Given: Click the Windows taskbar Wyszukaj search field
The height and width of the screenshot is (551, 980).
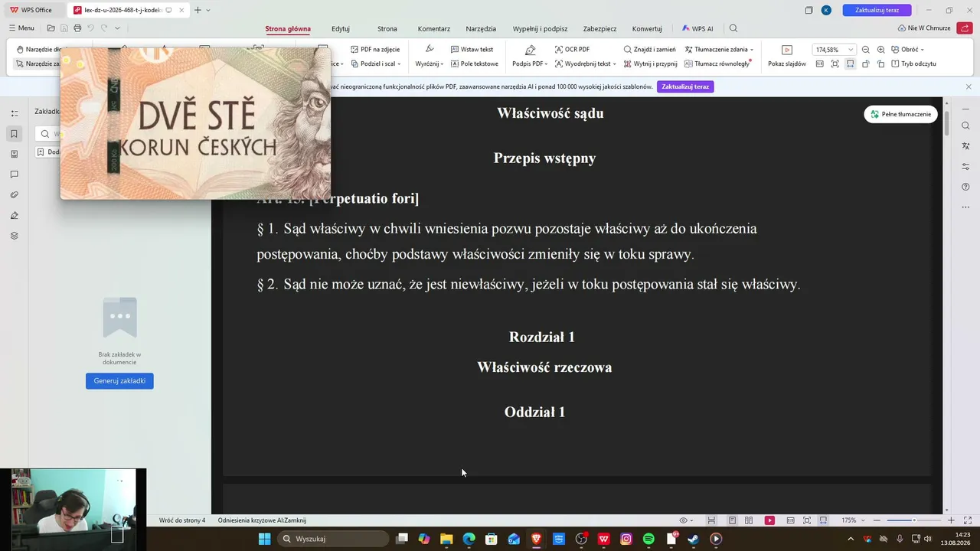Looking at the screenshot, I should pyautogui.click(x=332, y=539).
